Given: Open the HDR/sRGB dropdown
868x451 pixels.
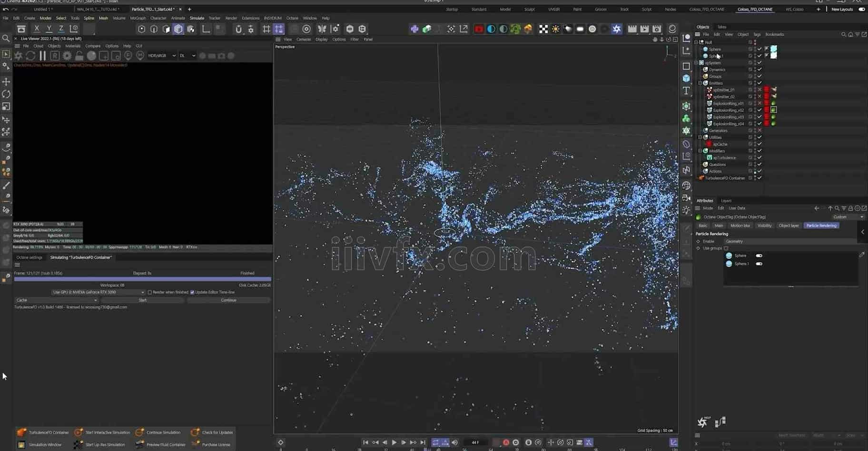Looking at the screenshot, I should point(161,56).
